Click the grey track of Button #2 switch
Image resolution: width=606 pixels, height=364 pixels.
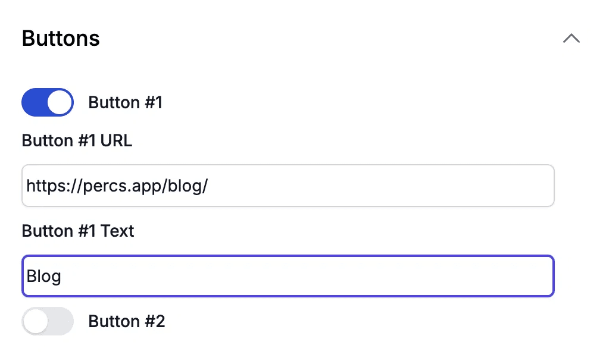point(61,321)
